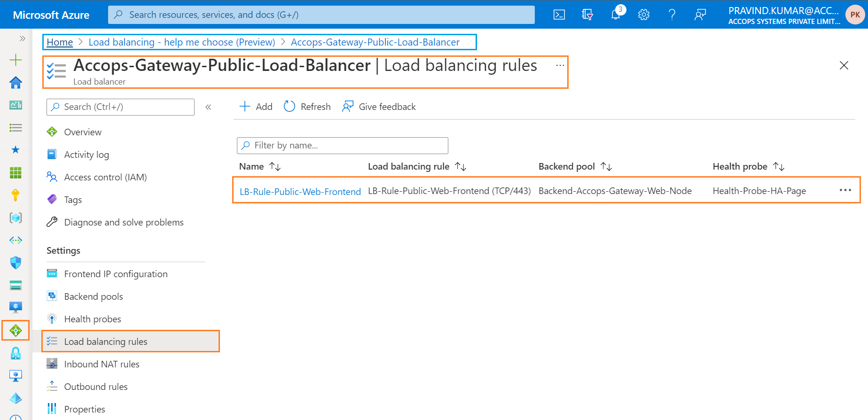Click the Favorites star in sidebar

point(16,150)
